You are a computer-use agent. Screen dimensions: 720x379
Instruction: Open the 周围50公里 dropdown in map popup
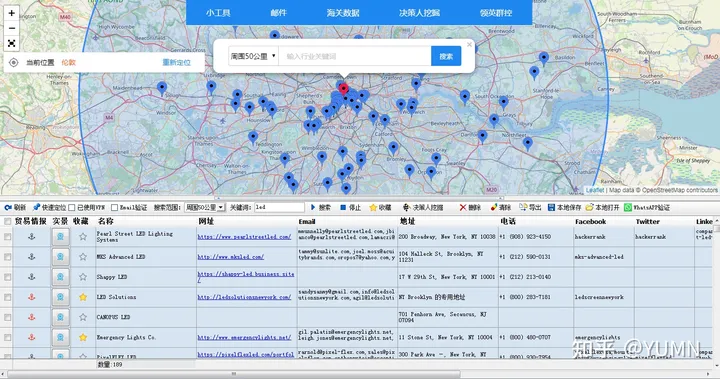click(x=253, y=56)
